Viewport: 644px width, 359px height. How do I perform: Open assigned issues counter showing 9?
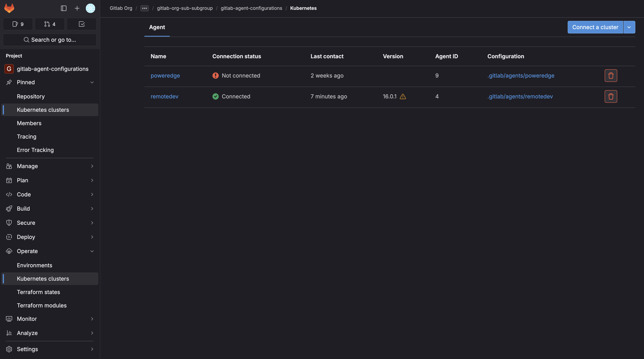coord(18,24)
